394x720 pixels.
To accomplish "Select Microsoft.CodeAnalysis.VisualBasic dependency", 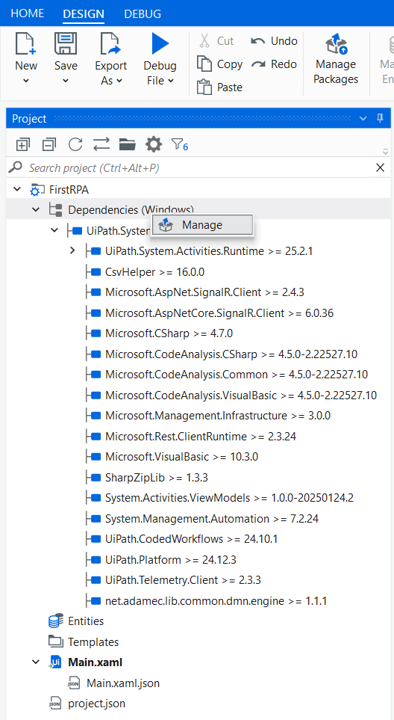I will [x=241, y=395].
